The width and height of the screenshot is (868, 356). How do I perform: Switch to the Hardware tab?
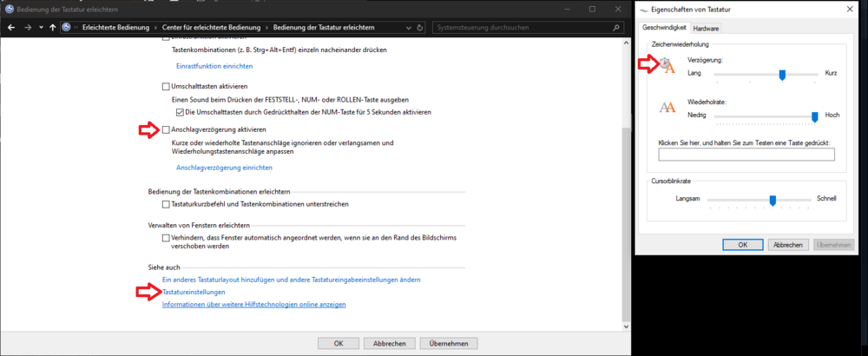pos(706,28)
